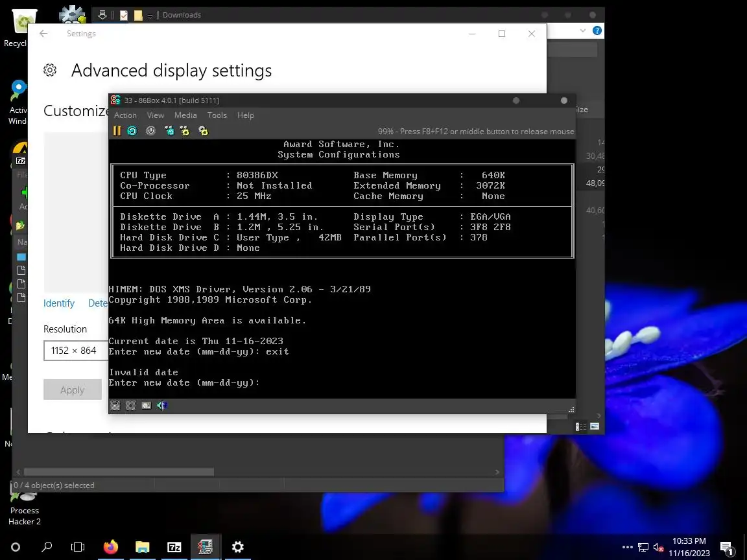Screen dimensions: 747x560
Task: Switch Downloads window to large icons view
Action: pyautogui.click(x=595, y=426)
